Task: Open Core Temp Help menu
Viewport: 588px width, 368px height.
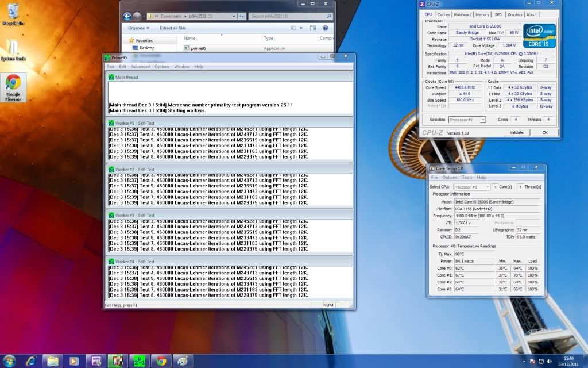Action: click(481, 177)
